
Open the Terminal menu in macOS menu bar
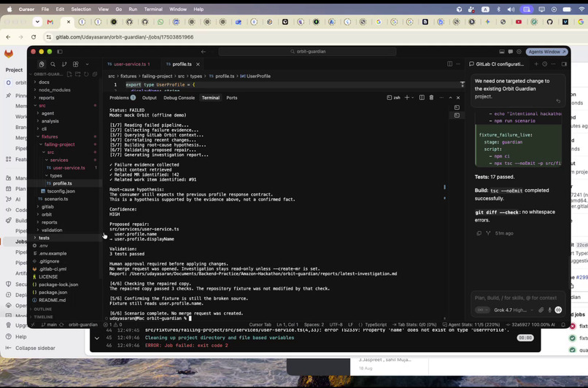pyautogui.click(x=153, y=9)
